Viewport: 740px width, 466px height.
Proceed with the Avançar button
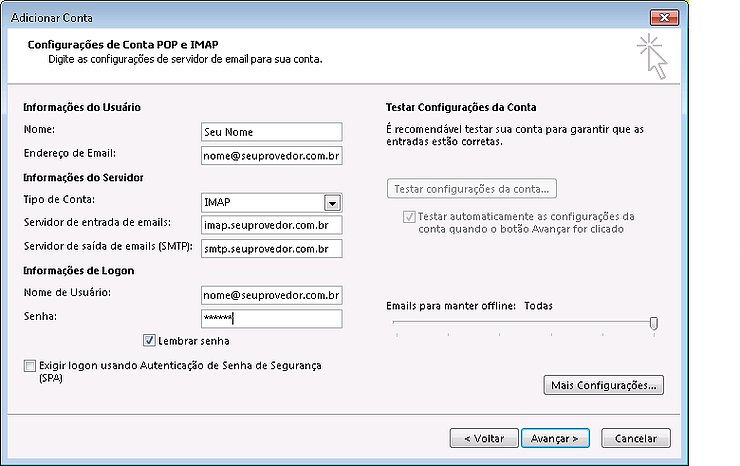tap(555, 438)
